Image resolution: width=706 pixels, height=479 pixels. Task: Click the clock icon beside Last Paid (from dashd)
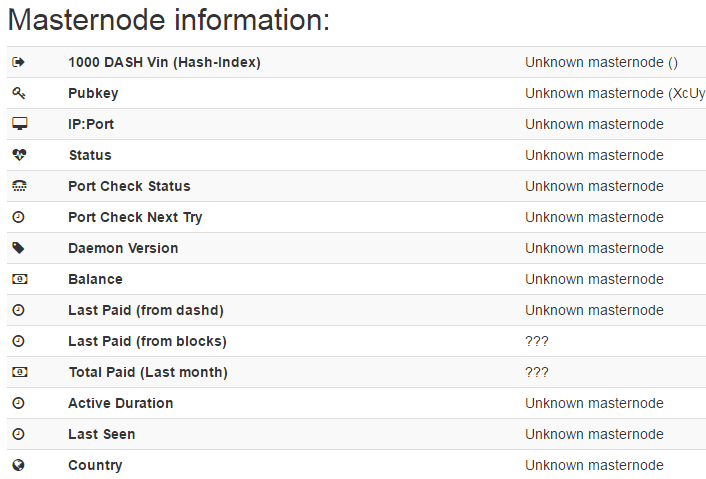(x=18, y=310)
